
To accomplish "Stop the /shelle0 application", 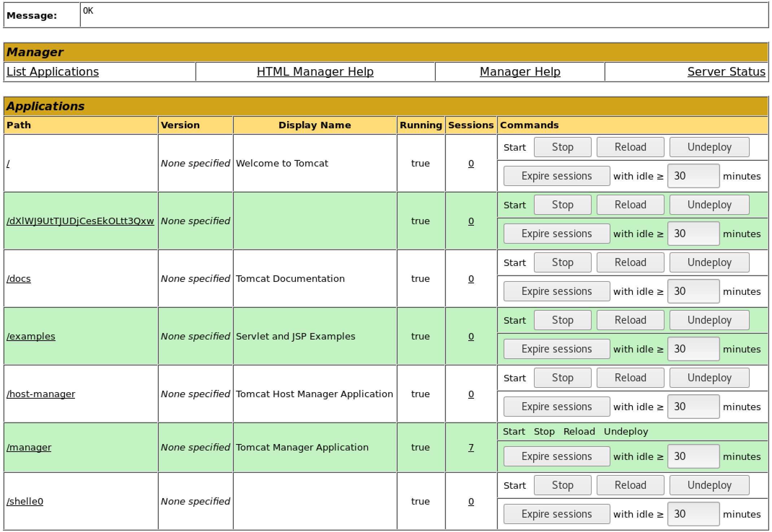I will pyautogui.click(x=562, y=485).
